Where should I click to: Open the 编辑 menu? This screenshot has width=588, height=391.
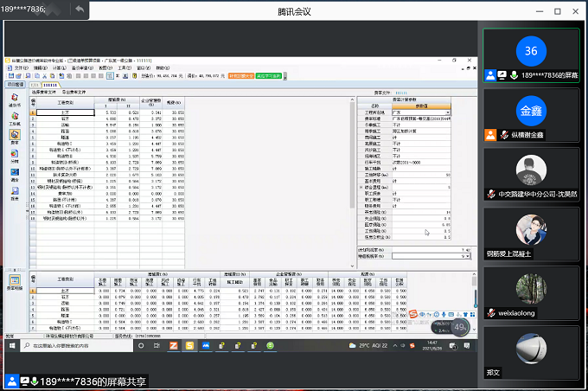40,68
